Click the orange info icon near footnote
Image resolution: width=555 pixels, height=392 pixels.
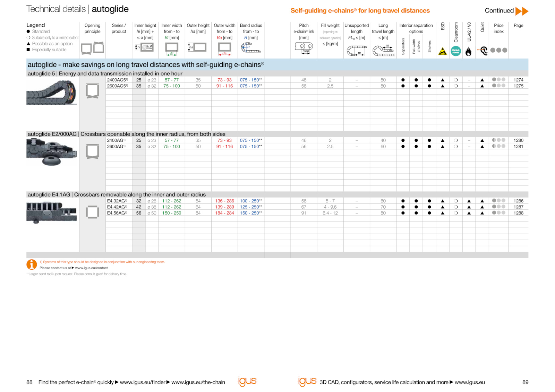[32, 264]
